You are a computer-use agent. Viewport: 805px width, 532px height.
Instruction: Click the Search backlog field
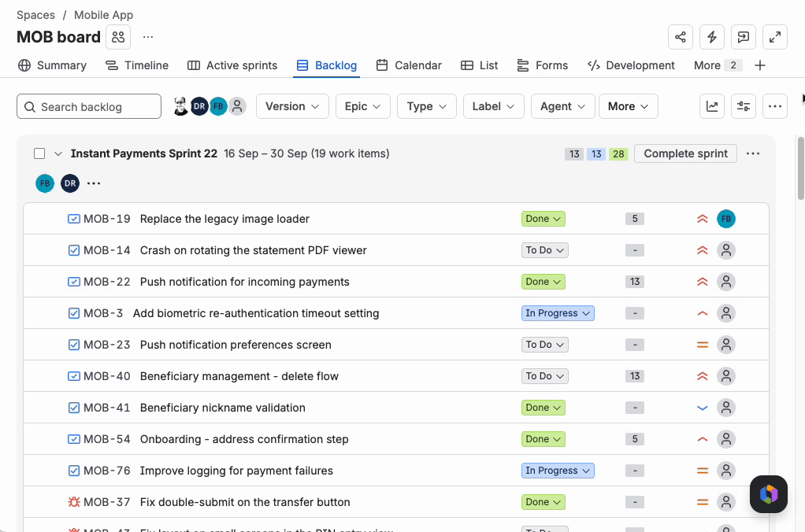pos(89,106)
